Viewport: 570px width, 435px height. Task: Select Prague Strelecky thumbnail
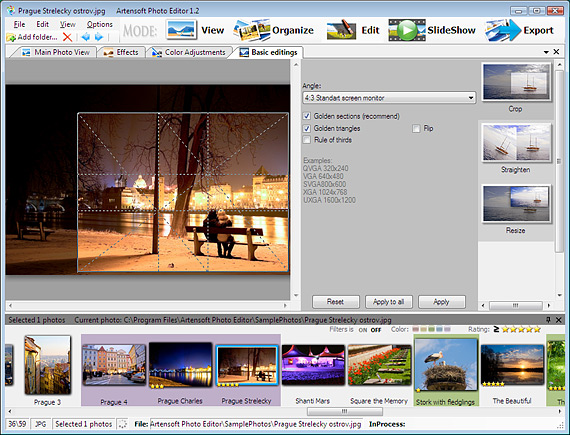(x=247, y=364)
